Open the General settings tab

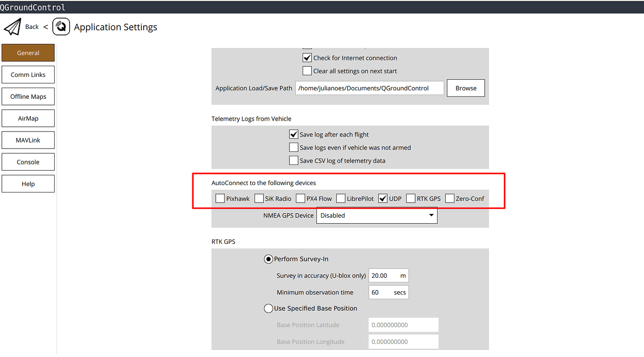[x=28, y=53]
